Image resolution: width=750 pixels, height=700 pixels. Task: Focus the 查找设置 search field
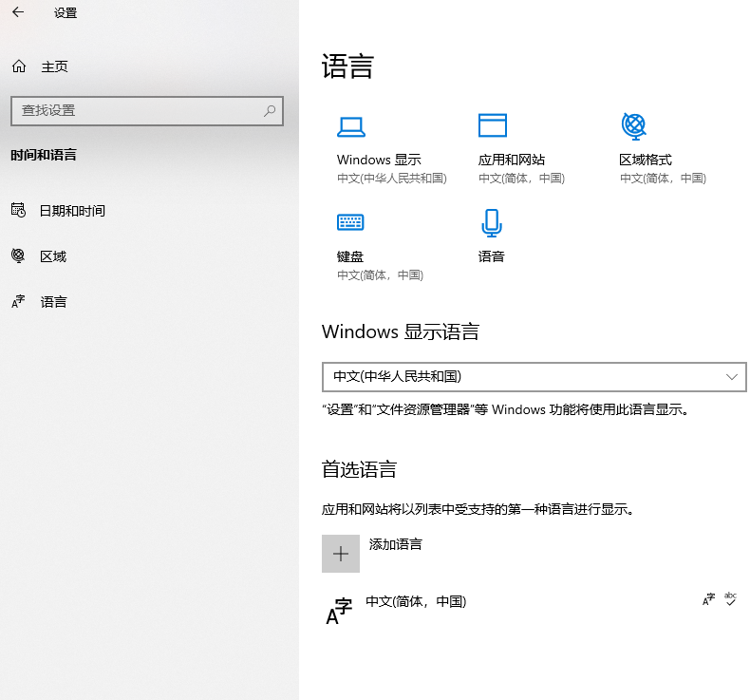(x=147, y=111)
